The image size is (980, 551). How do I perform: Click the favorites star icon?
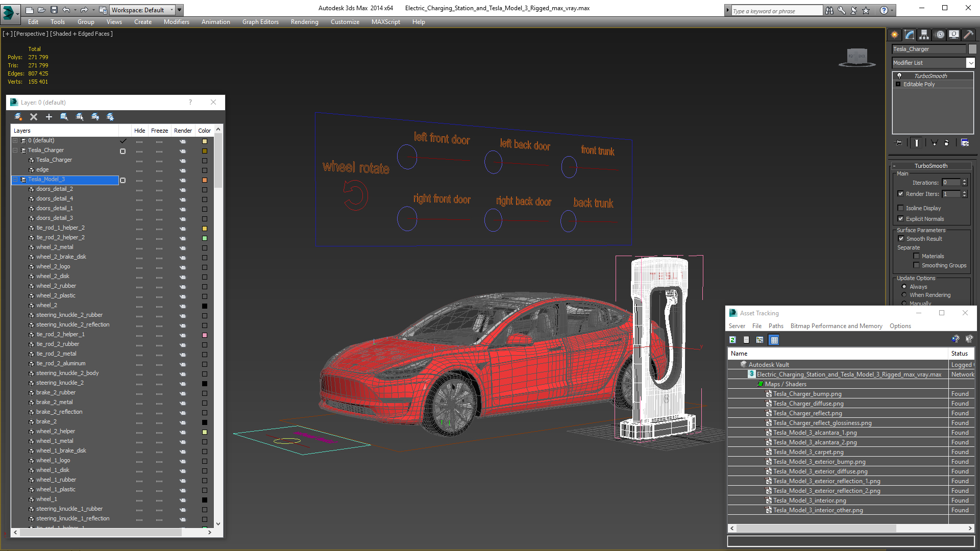(x=866, y=10)
